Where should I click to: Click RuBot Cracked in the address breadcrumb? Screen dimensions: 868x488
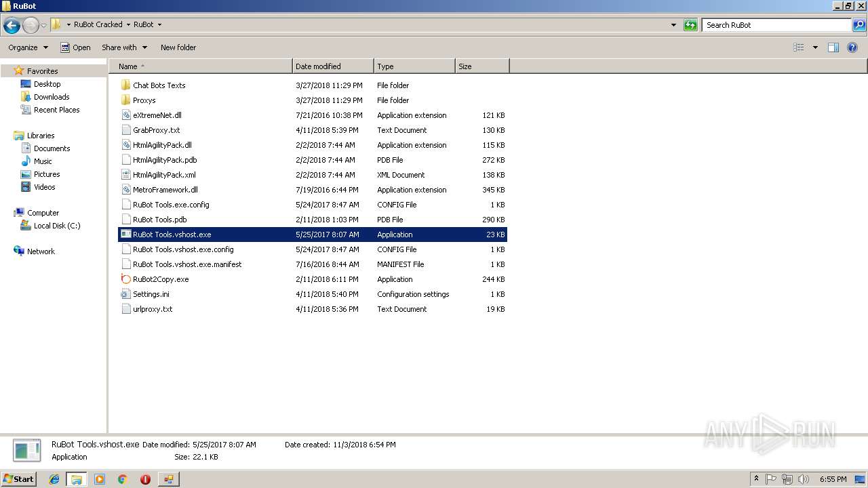click(x=98, y=24)
